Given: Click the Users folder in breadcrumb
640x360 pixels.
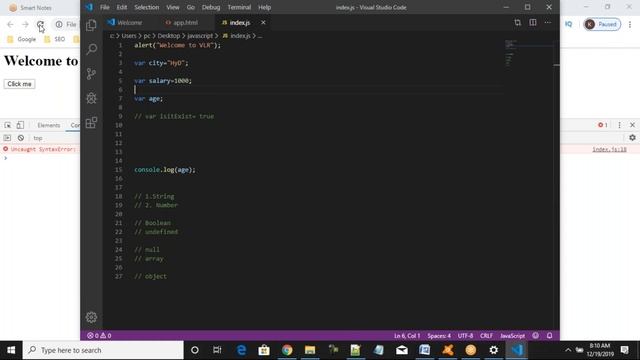Looking at the screenshot, I should click(x=129, y=36).
